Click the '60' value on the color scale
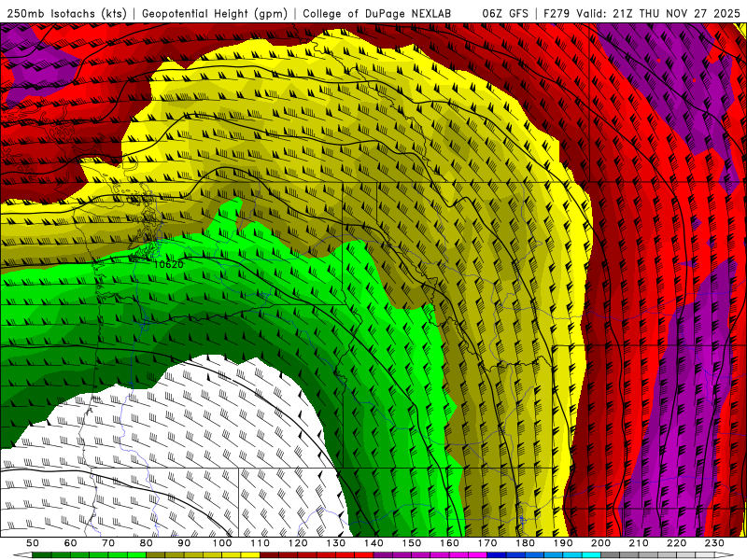The height and width of the screenshot is (560, 747). pyautogui.click(x=71, y=543)
